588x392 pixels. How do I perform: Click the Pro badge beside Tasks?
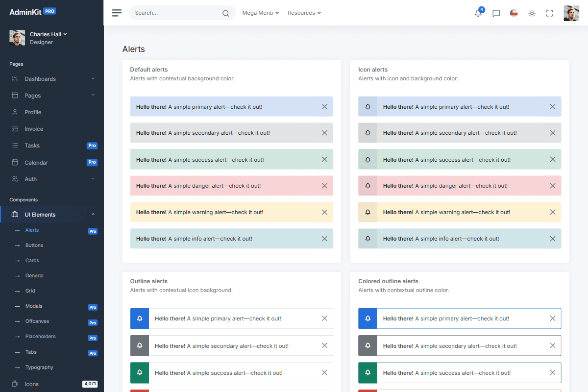point(92,146)
